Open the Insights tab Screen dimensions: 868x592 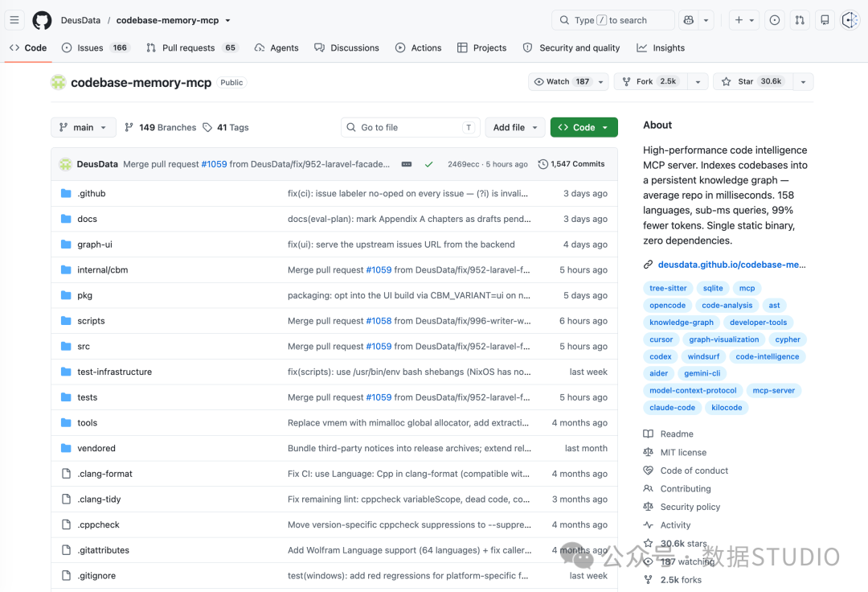click(661, 47)
